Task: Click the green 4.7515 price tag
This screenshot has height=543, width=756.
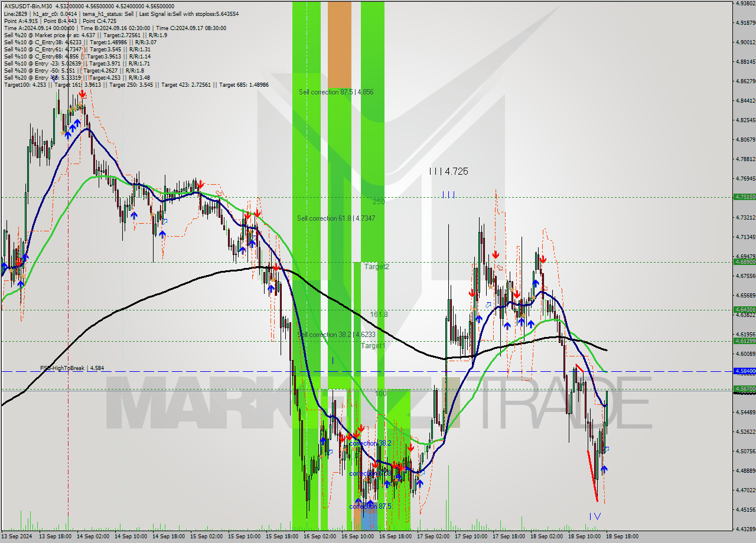Action: point(744,197)
